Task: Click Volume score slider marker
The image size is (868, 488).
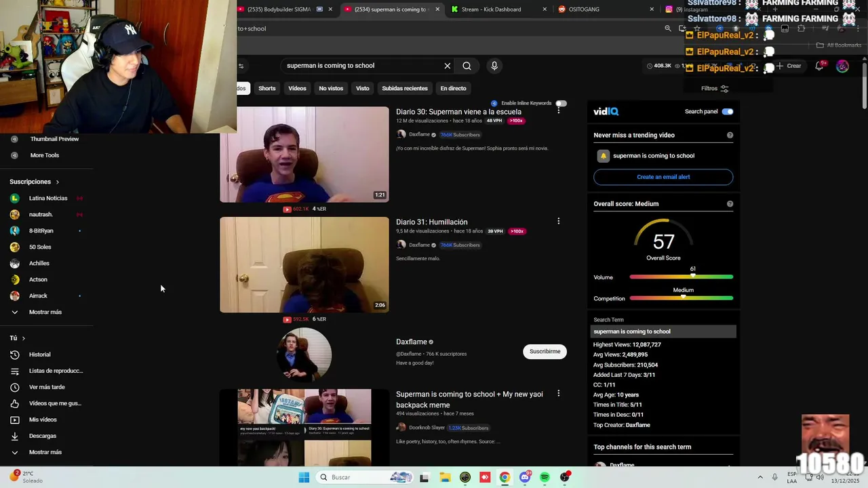Action: point(692,277)
